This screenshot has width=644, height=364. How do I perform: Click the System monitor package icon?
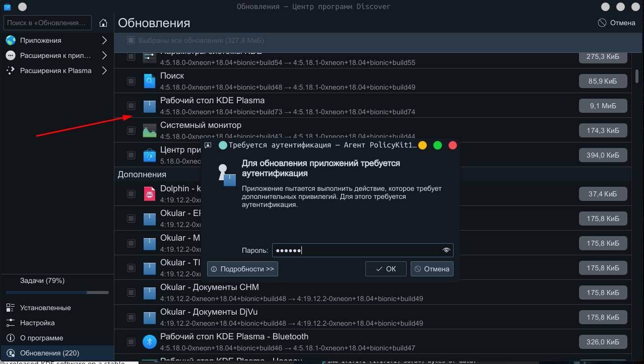point(150,130)
